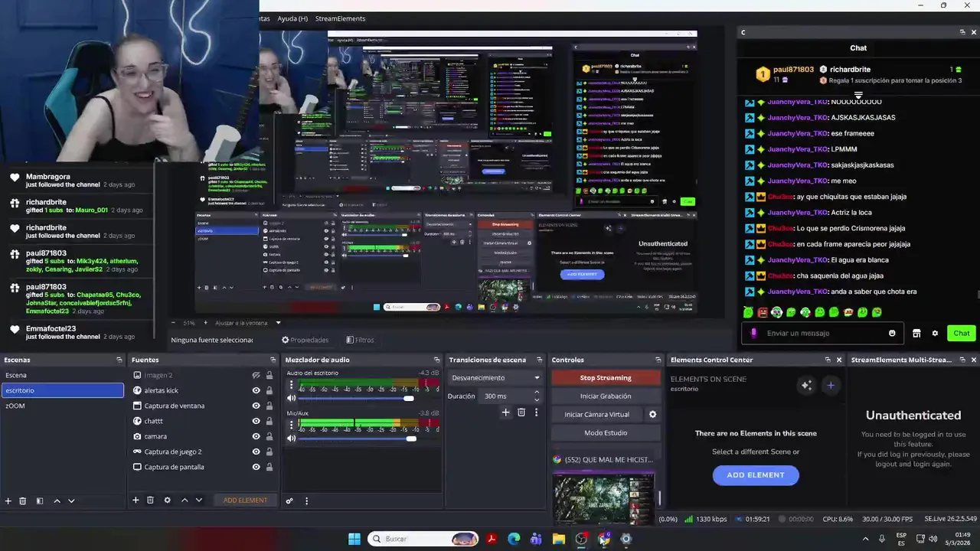This screenshot has height=551, width=980.
Task: Open Ajustar a la ventana zoom dropdown
Action: pos(247,323)
